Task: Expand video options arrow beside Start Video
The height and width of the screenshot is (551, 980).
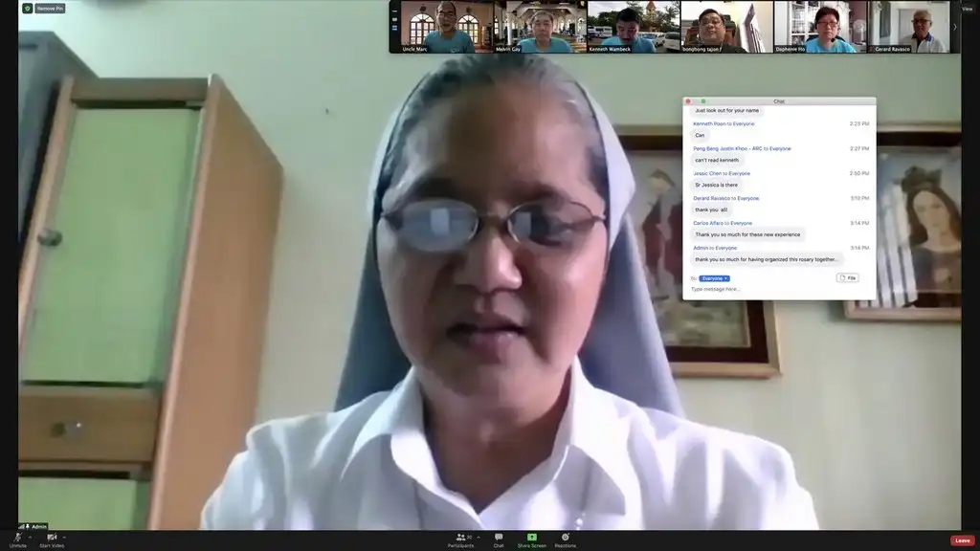Action: (64, 538)
